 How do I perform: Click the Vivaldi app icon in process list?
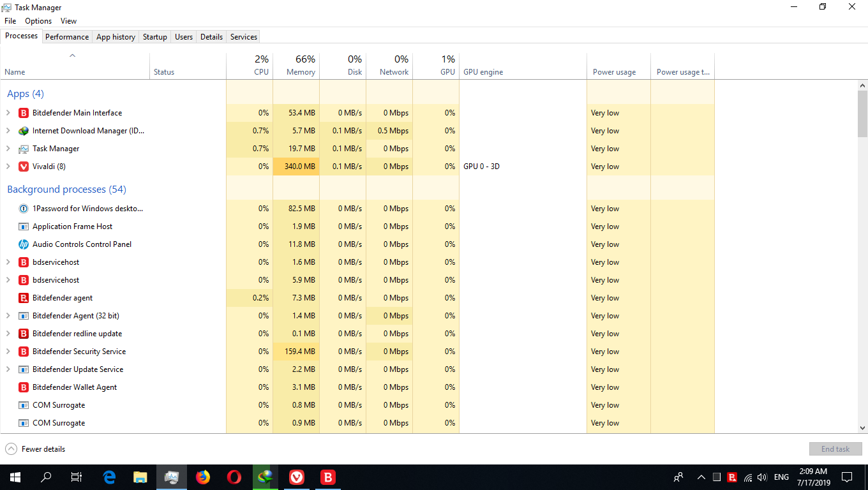point(24,167)
